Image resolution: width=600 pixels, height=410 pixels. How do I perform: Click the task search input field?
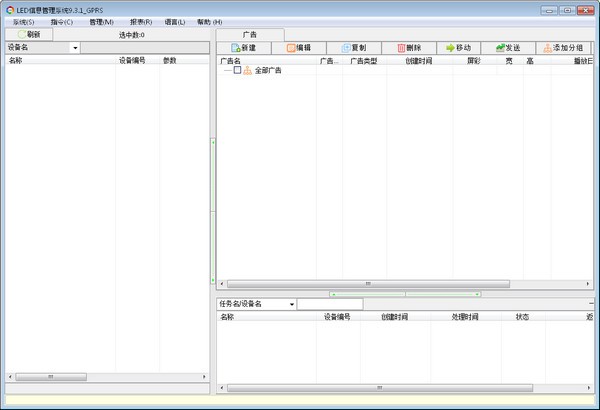tap(330, 304)
